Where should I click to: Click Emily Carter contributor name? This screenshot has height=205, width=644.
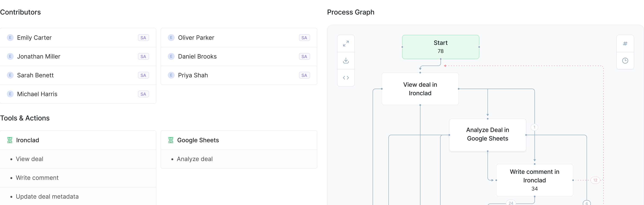pos(34,38)
